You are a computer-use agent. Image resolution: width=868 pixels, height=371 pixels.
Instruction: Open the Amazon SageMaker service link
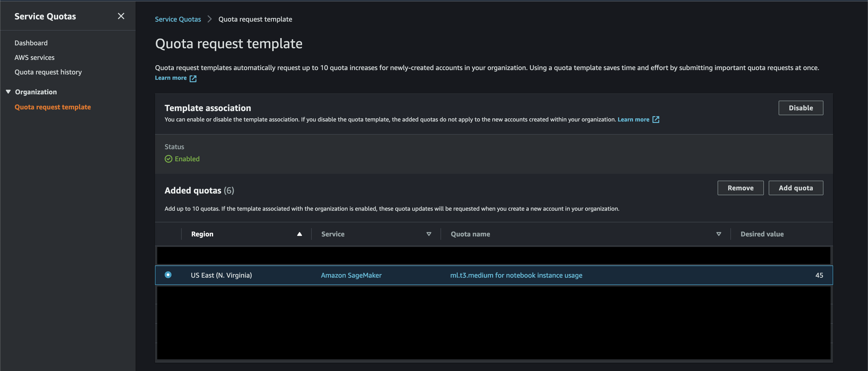tap(351, 275)
